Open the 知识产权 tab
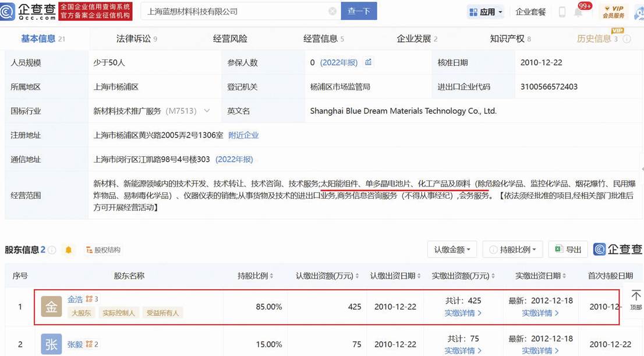 510,39
